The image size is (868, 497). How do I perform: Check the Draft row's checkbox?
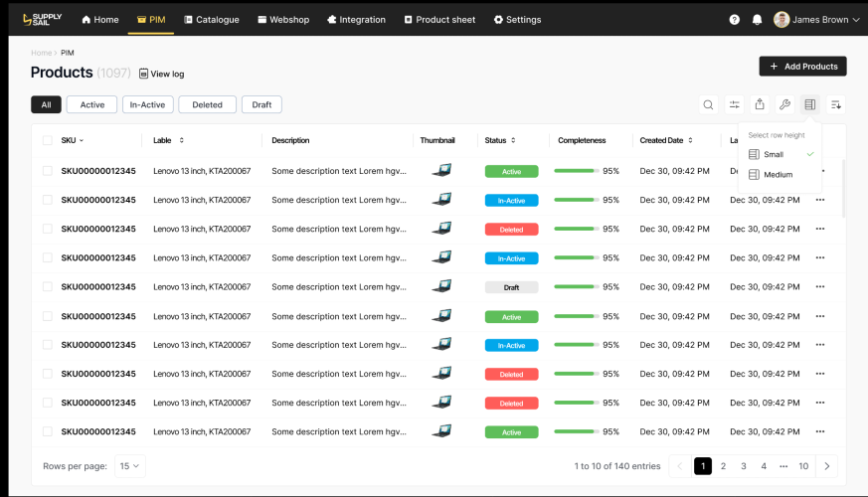tap(48, 286)
